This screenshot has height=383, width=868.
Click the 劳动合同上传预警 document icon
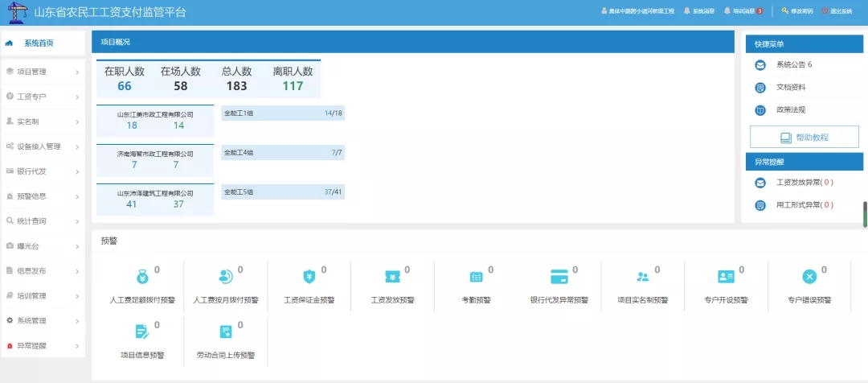226,332
